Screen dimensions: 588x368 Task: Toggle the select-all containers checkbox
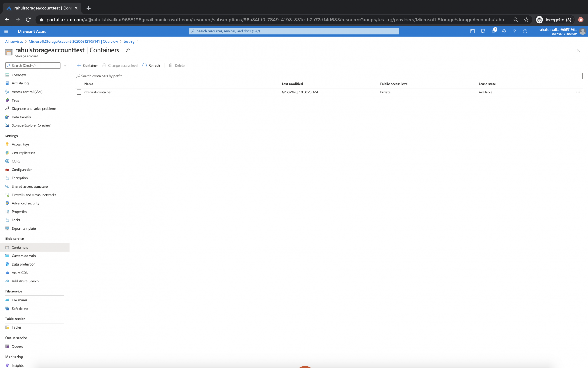(x=79, y=84)
